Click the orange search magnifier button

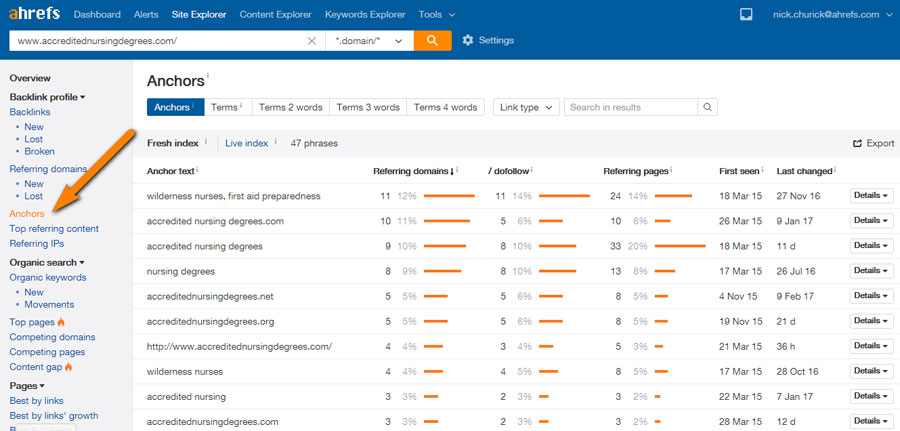pyautogui.click(x=432, y=41)
